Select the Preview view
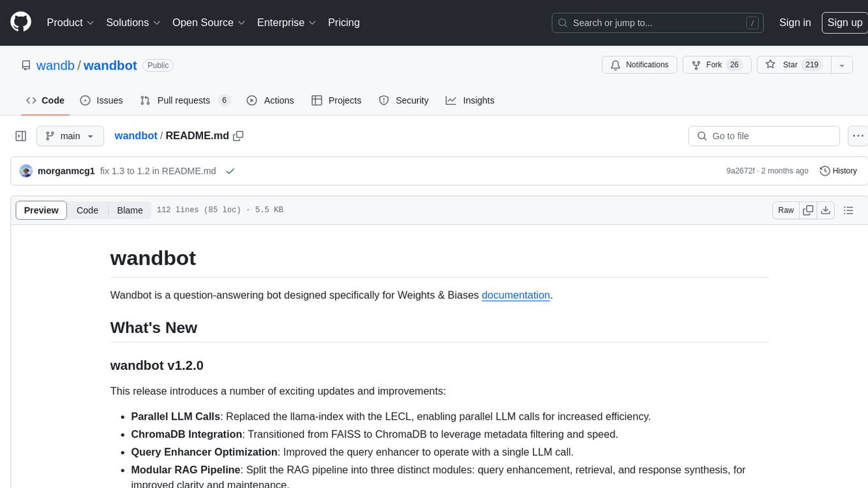868x488 pixels. (x=41, y=210)
